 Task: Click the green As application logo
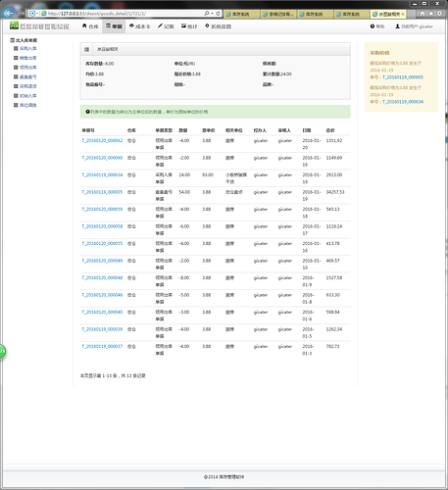[x=14, y=25]
